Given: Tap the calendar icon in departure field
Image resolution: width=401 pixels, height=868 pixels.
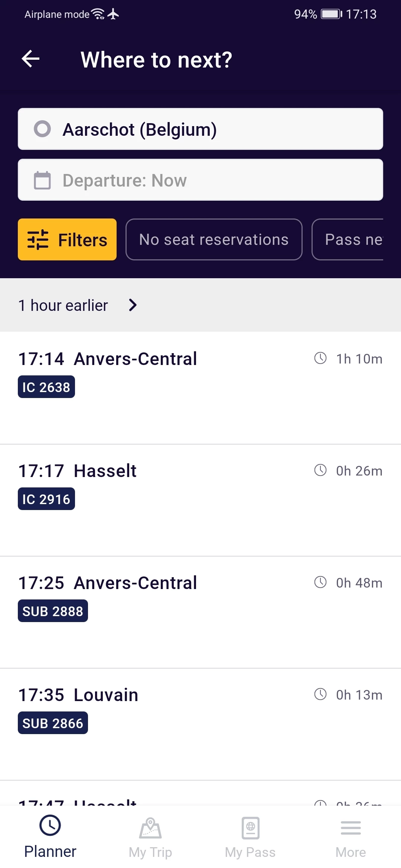Looking at the screenshot, I should coord(42,180).
